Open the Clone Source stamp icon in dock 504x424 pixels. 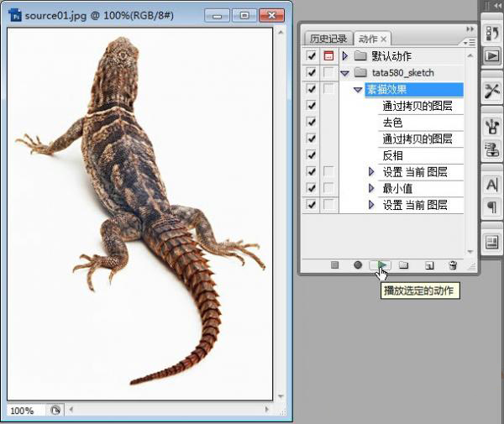[x=491, y=150]
